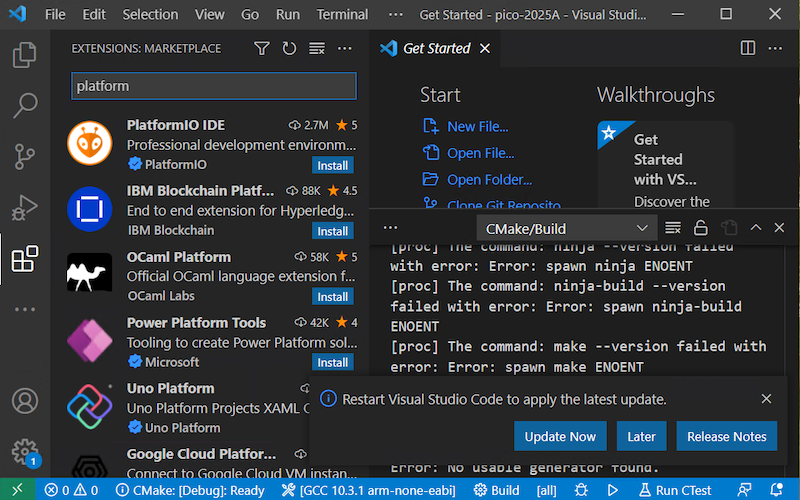Show hidden menu items ellipsis
This screenshot has height=500, width=800.
(x=395, y=14)
